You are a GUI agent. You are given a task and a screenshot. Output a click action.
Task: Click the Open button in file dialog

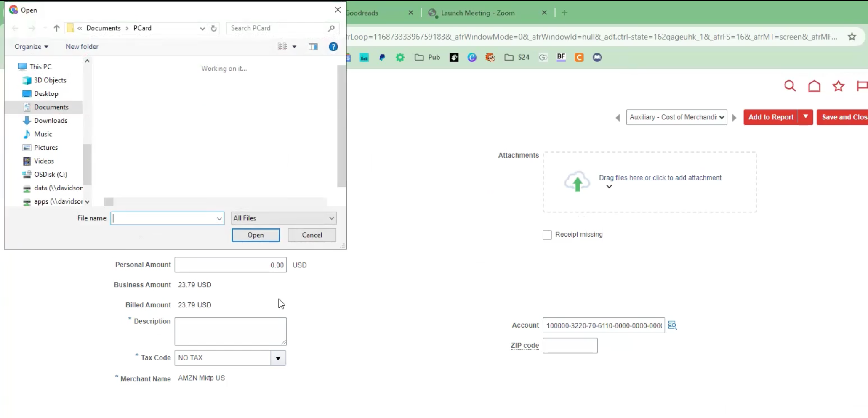(x=256, y=235)
